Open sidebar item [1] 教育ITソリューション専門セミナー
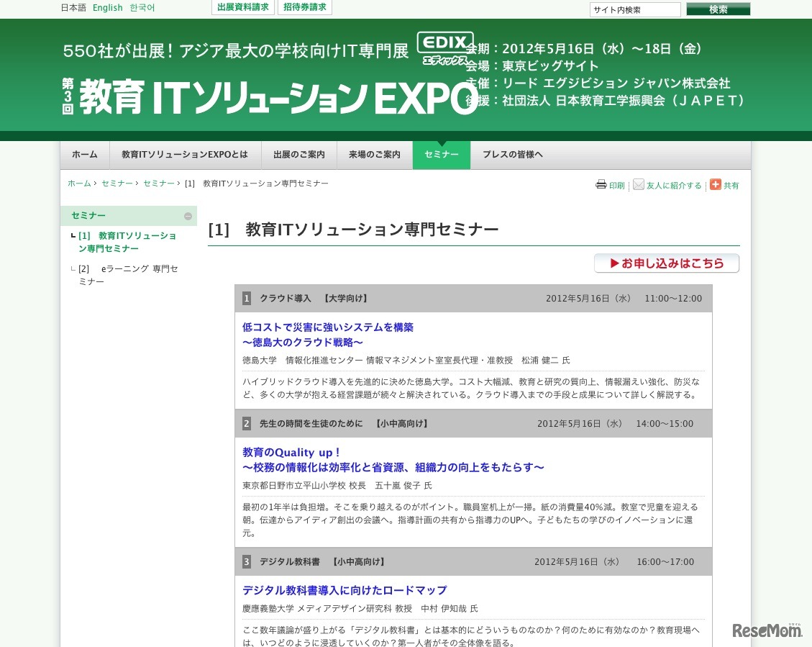Image resolution: width=812 pixels, height=647 pixels. [127, 242]
